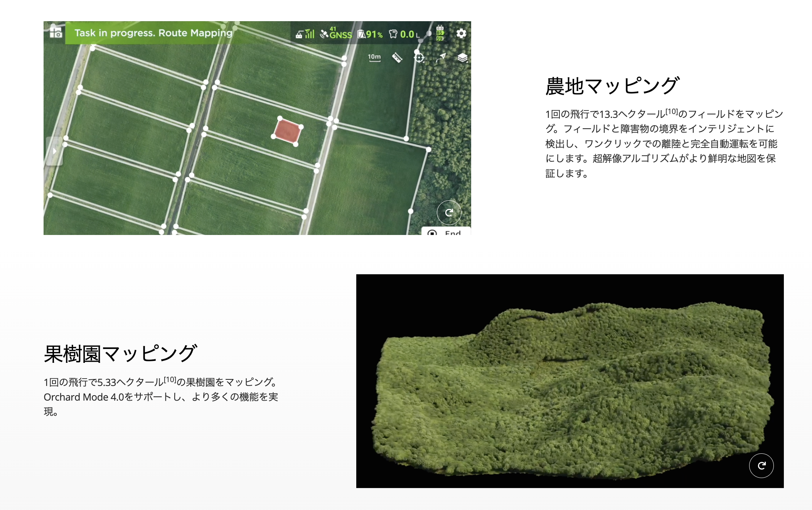Replay the orchard 3D model video
812x510 pixels.
tap(761, 466)
